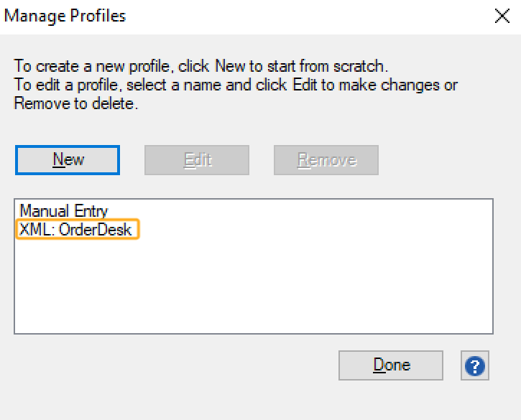Click empty space in the profiles list
The image size is (521, 420).
point(252,287)
